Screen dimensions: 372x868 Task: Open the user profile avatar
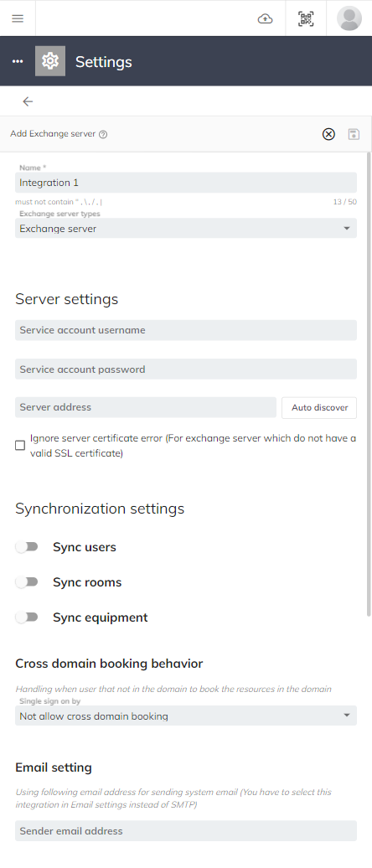click(349, 18)
